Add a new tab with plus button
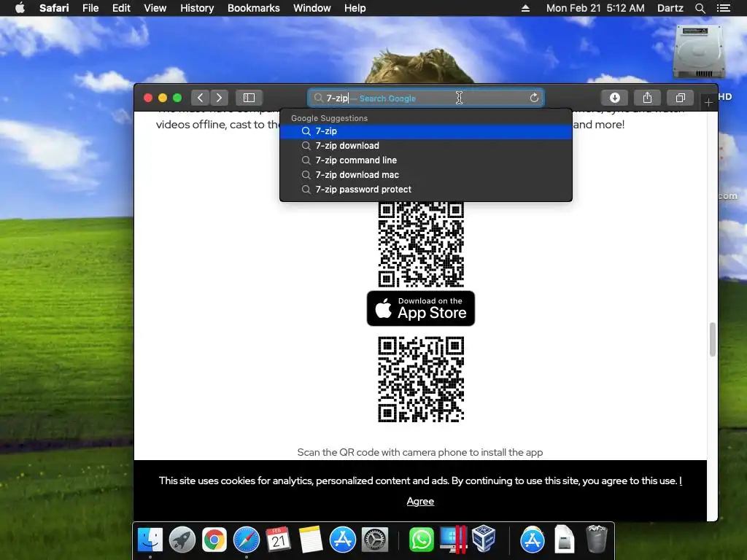The height and width of the screenshot is (560, 747). pos(708,102)
